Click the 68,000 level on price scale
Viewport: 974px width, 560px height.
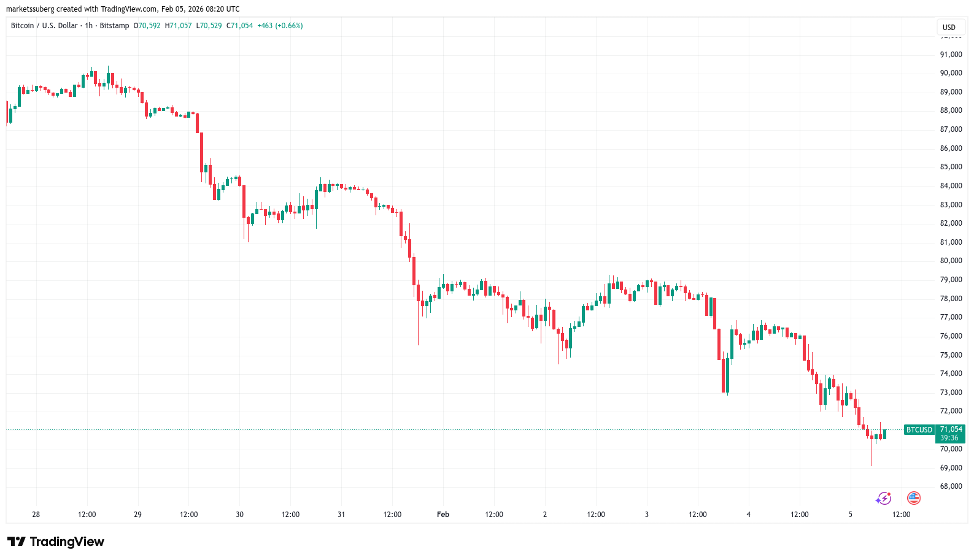click(951, 486)
